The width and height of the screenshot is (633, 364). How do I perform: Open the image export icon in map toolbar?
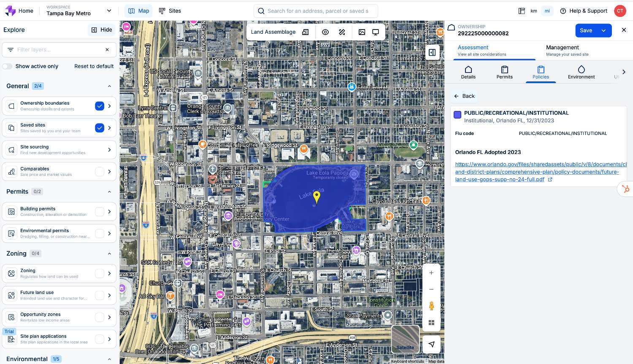362,32
